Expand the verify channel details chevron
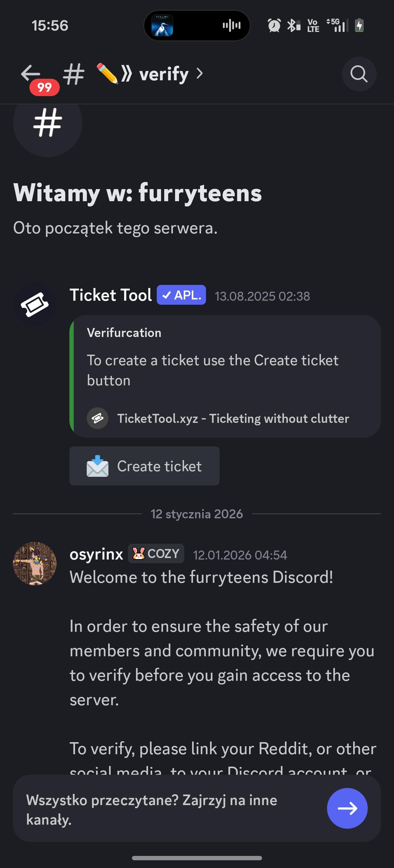This screenshot has width=394, height=868. pos(200,73)
